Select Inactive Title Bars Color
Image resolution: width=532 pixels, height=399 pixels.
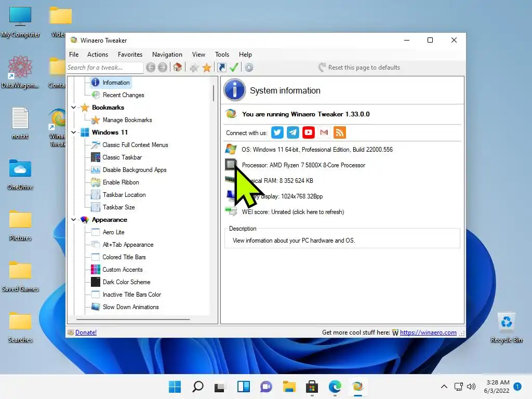[132, 295]
